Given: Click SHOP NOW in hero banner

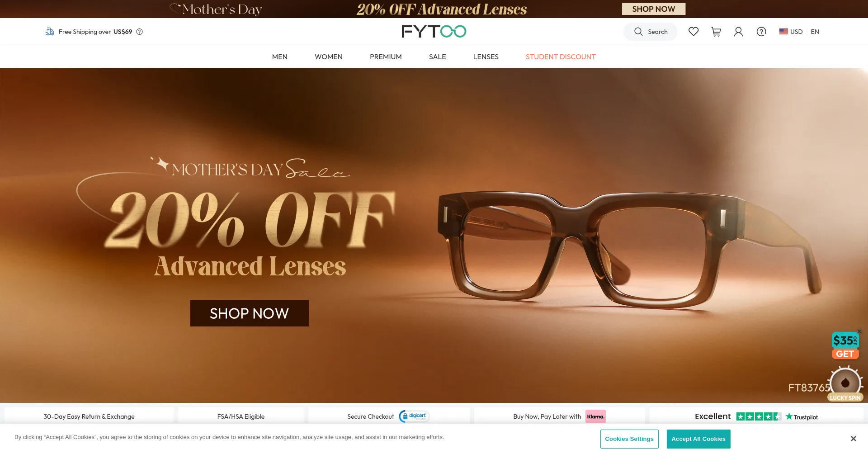Looking at the screenshot, I should tap(250, 313).
